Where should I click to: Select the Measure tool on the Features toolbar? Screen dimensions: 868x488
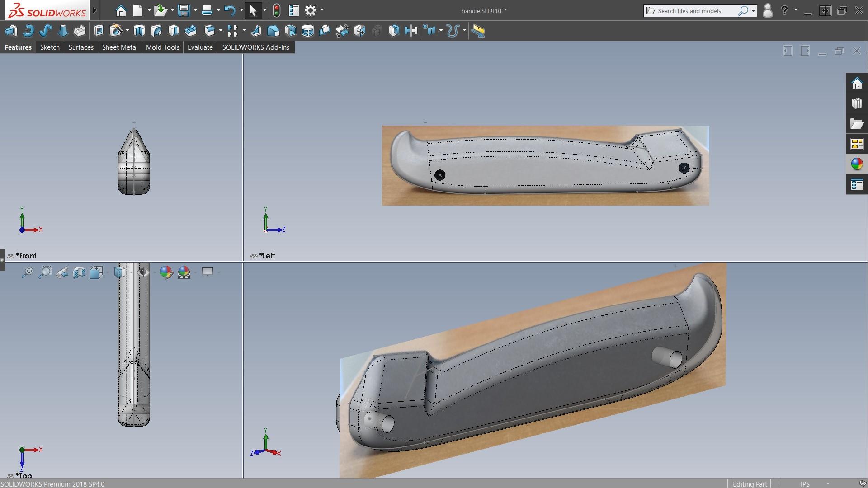[x=478, y=31]
